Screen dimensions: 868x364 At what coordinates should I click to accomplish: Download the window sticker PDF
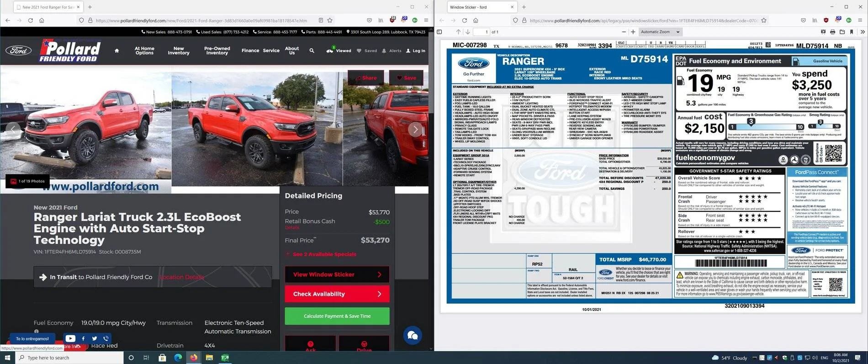[x=842, y=32]
